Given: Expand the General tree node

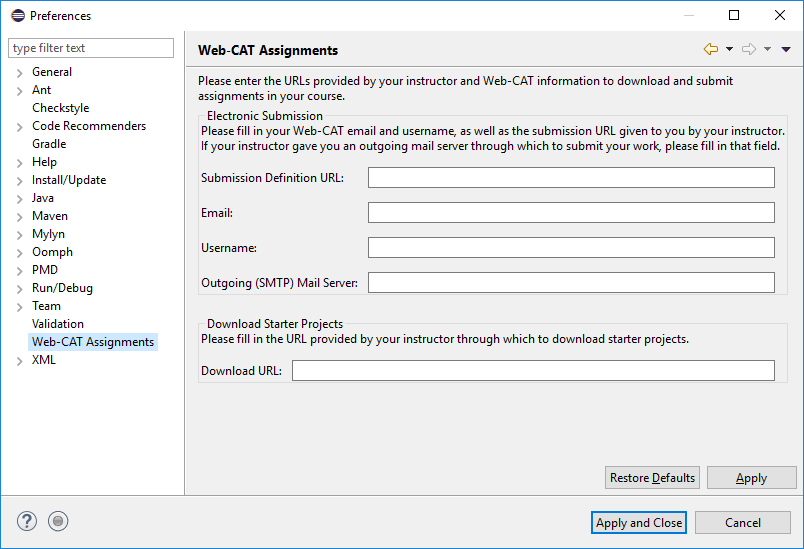Looking at the screenshot, I should pos(20,73).
